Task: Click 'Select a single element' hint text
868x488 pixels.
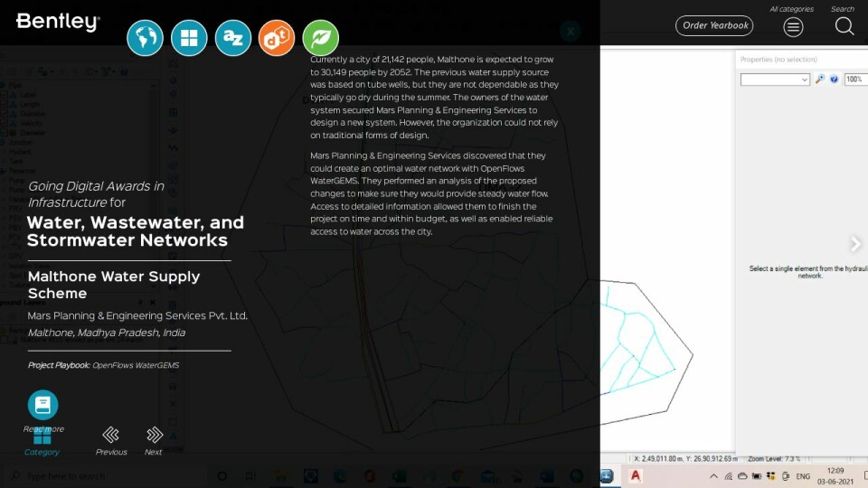Action: 808,272
